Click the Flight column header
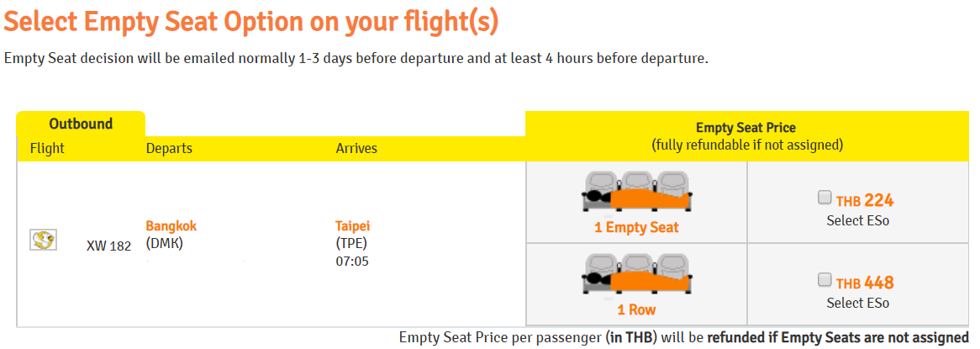Screen dimensions: 980x349 (47, 148)
